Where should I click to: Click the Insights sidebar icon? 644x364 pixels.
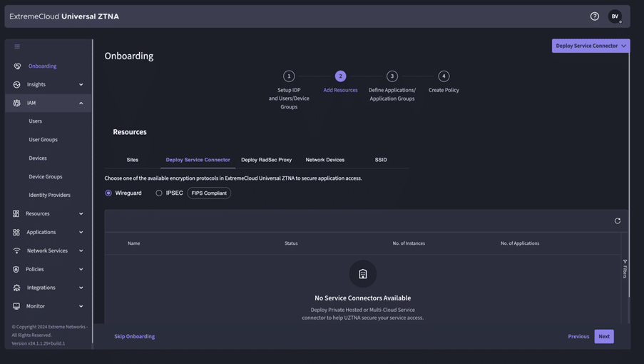point(16,84)
